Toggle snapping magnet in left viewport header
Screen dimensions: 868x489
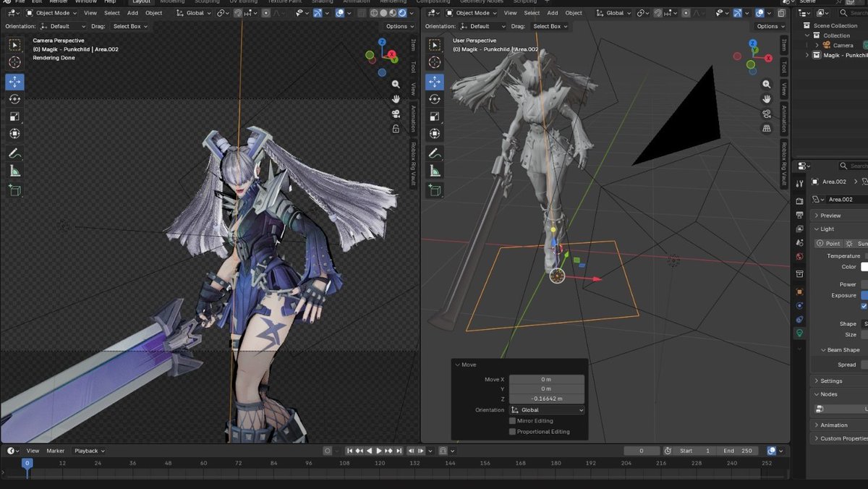(x=237, y=13)
